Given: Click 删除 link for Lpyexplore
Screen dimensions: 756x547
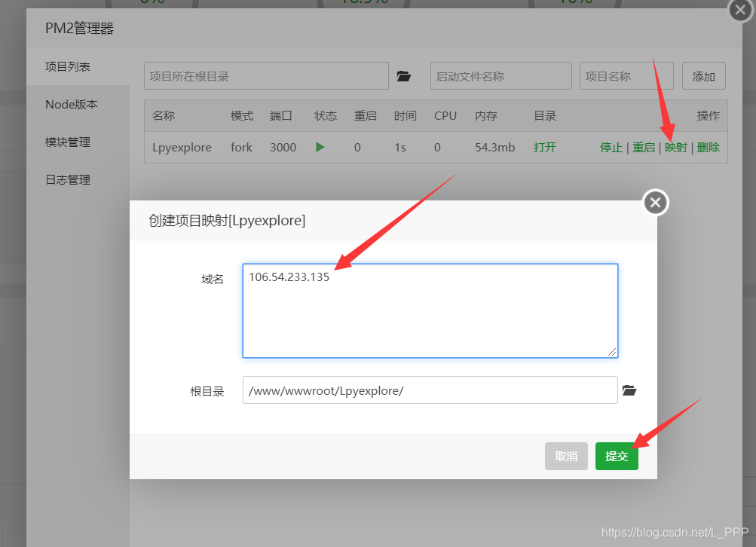Looking at the screenshot, I should click(709, 148).
